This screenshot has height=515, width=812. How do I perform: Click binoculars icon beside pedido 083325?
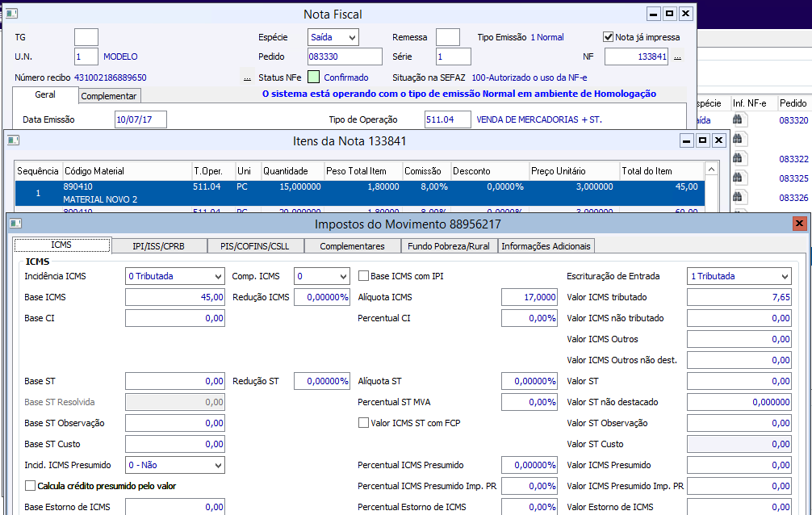tap(737, 178)
